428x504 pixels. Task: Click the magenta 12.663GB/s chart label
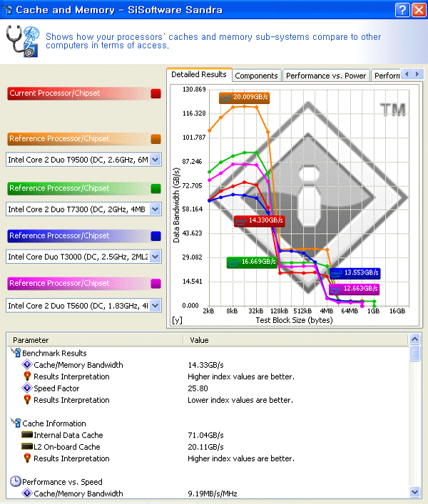(x=354, y=289)
